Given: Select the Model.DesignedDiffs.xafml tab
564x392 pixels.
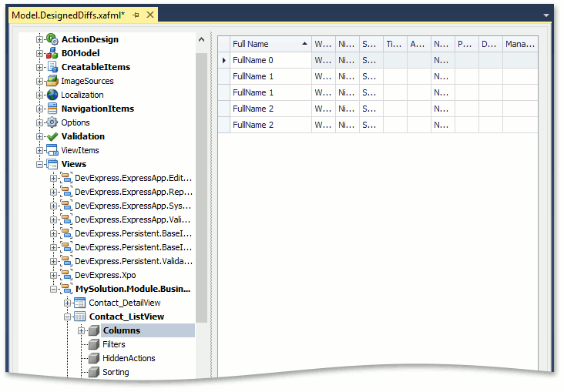Looking at the screenshot, I should tap(69, 15).
